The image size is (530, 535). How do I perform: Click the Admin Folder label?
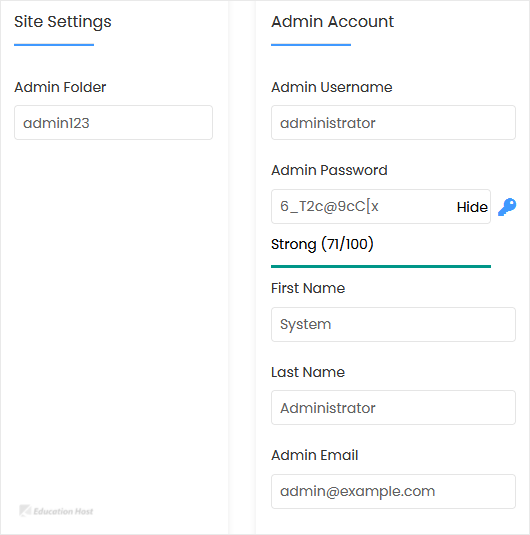[x=60, y=87]
